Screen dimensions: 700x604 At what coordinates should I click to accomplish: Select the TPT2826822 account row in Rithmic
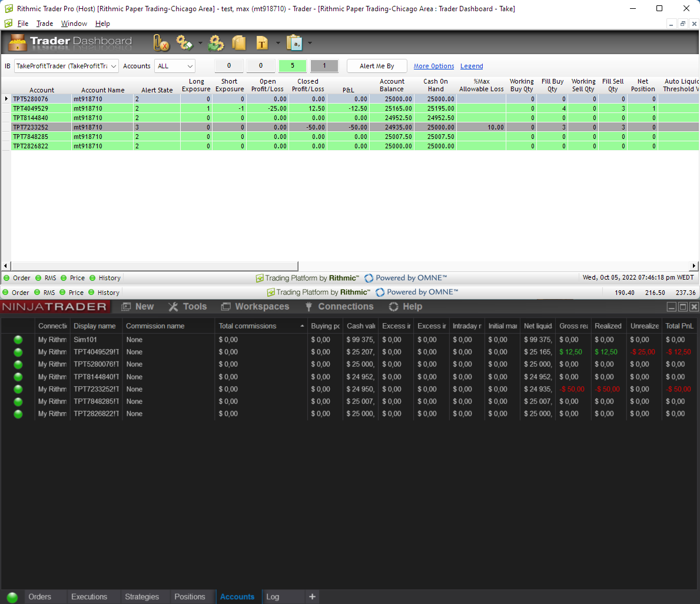pyautogui.click(x=356, y=146)
